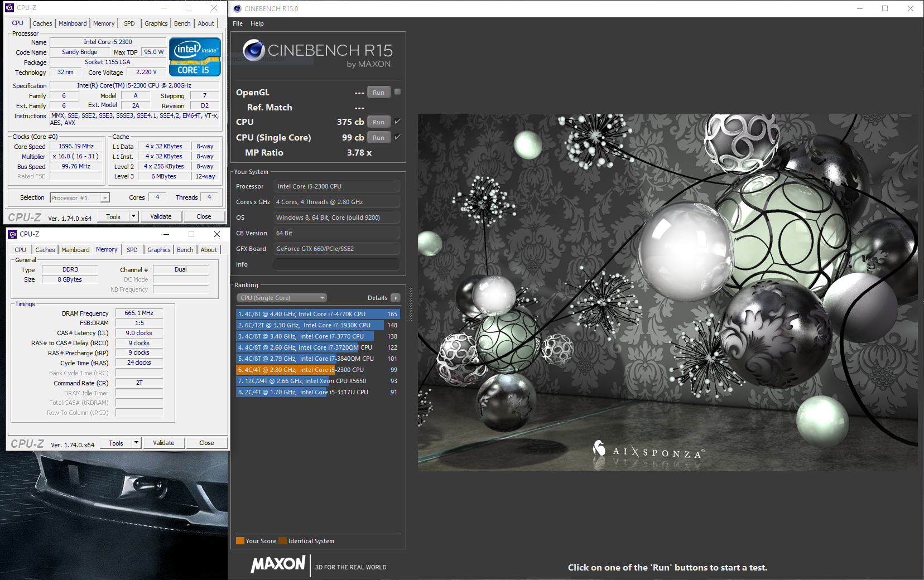
Task: Click the orange Your Score legend swatch
Action: 240,541
